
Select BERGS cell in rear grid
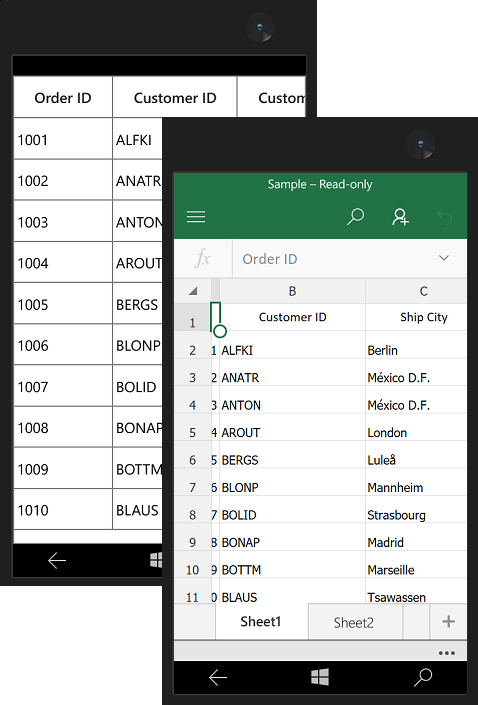coord(138,304)
